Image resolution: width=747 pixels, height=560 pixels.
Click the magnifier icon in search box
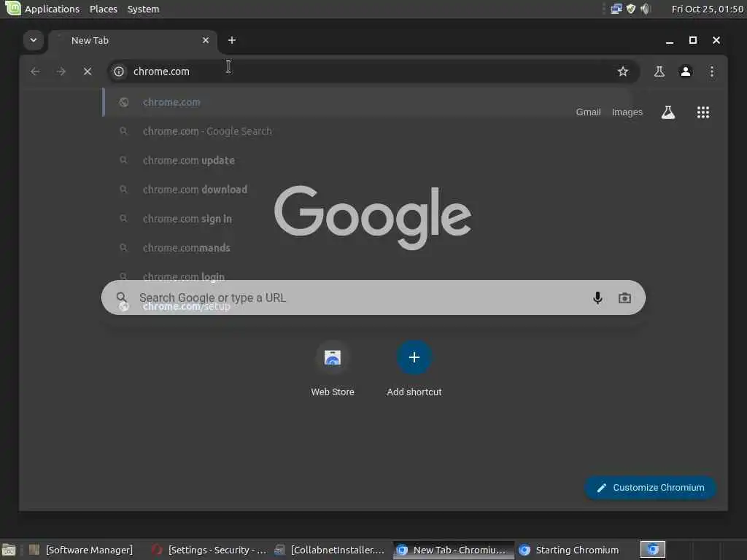pos(122,297)
